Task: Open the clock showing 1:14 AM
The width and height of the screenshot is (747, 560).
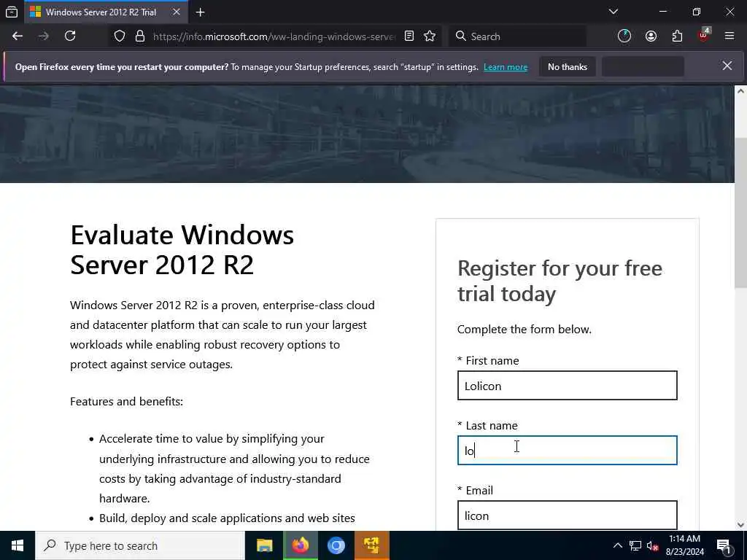Action: 684,545
